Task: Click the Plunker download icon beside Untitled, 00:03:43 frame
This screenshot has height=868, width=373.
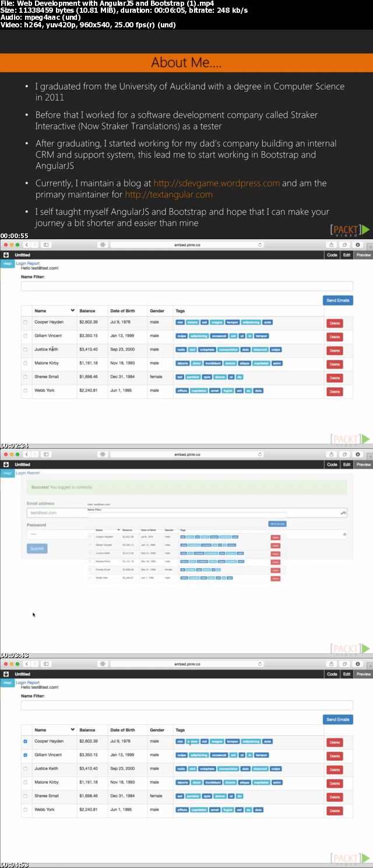Action: click(6, 465)
